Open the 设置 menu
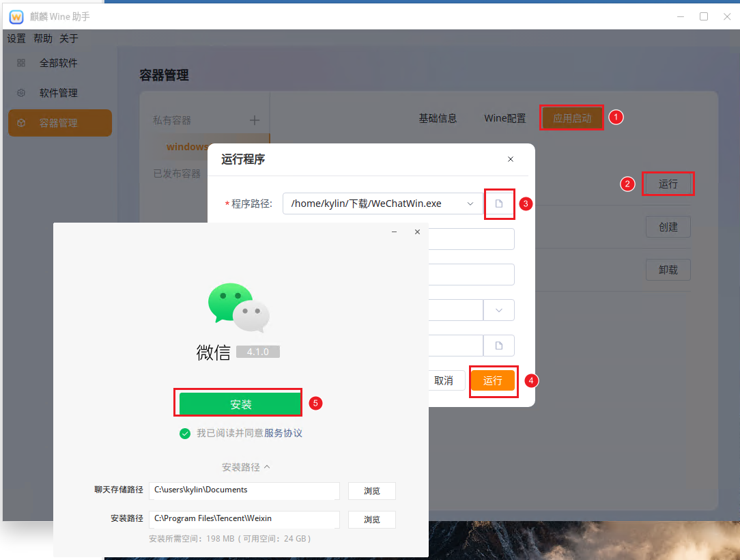 [16, 39]
